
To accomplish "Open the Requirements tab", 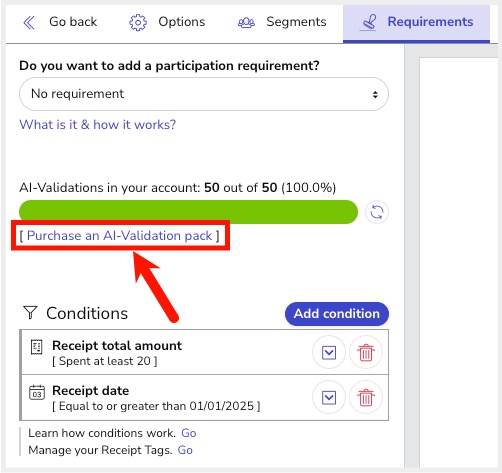I will (416, 23).
